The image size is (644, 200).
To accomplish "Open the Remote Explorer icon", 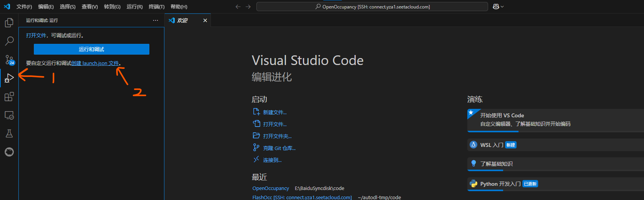I will [9, 115].
